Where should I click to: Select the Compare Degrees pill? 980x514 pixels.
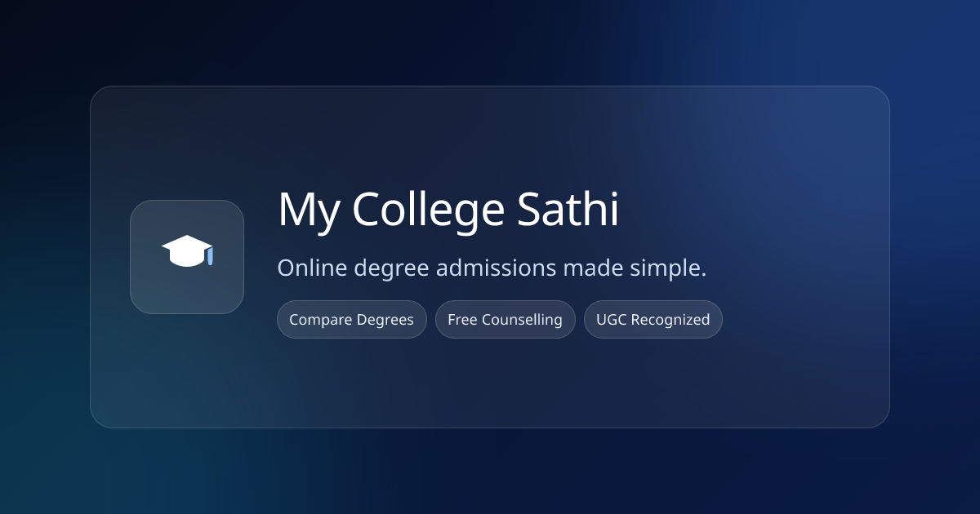351,320
